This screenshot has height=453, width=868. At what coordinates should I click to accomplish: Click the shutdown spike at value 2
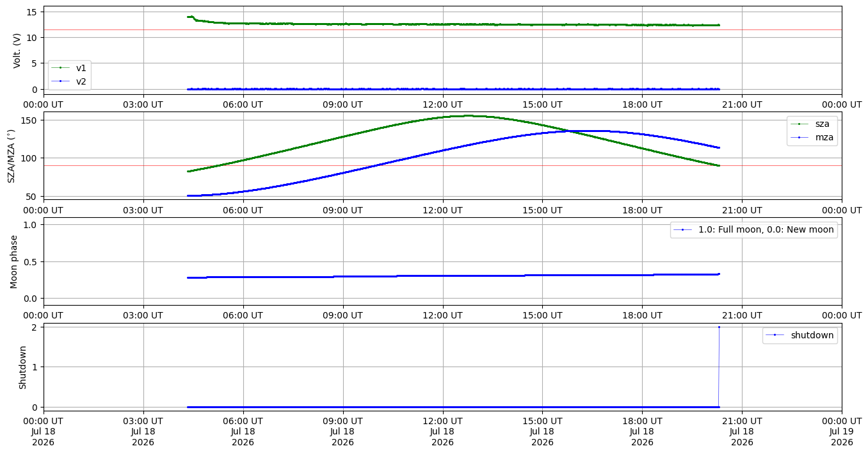[x=719, y=327]
